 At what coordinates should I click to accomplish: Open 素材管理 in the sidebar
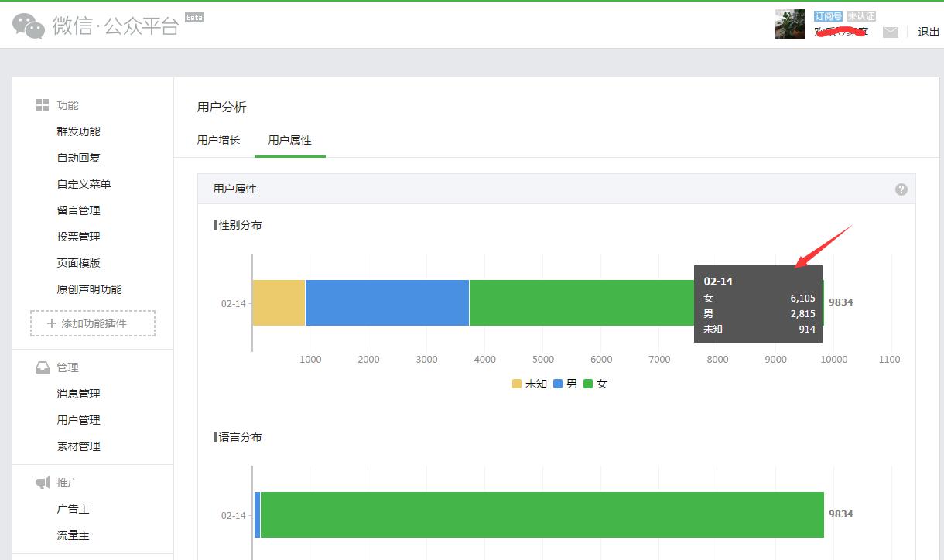coord(78,446)
